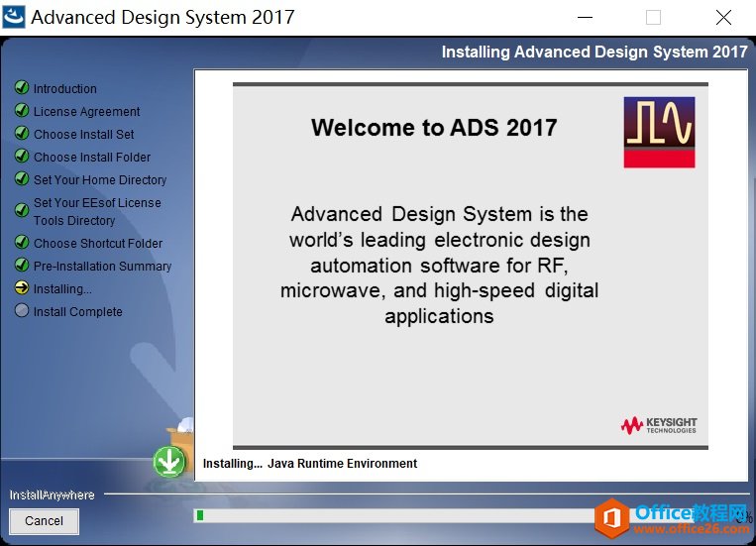The width and height of the screenshot is (756, 546).
Task: Select the Install Complete step label
Action: point(78,311)
